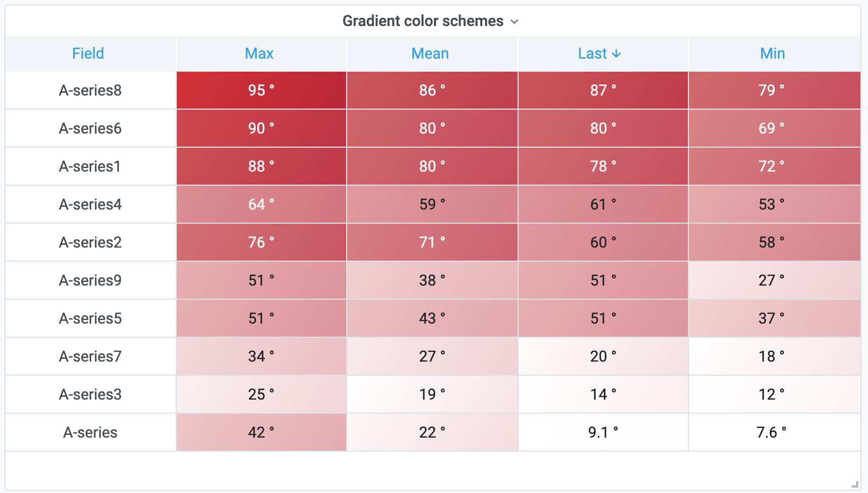Click the descending sort arrow icon
Screen dimensions: 868x493
(616, 54)
